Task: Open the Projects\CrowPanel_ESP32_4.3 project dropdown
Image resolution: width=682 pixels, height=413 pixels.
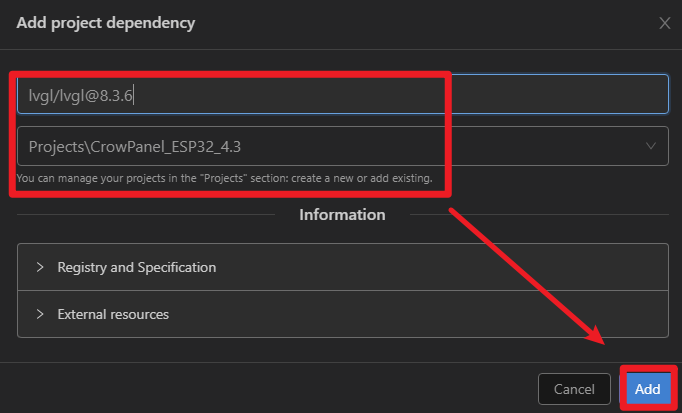Action: pos(343,146)
